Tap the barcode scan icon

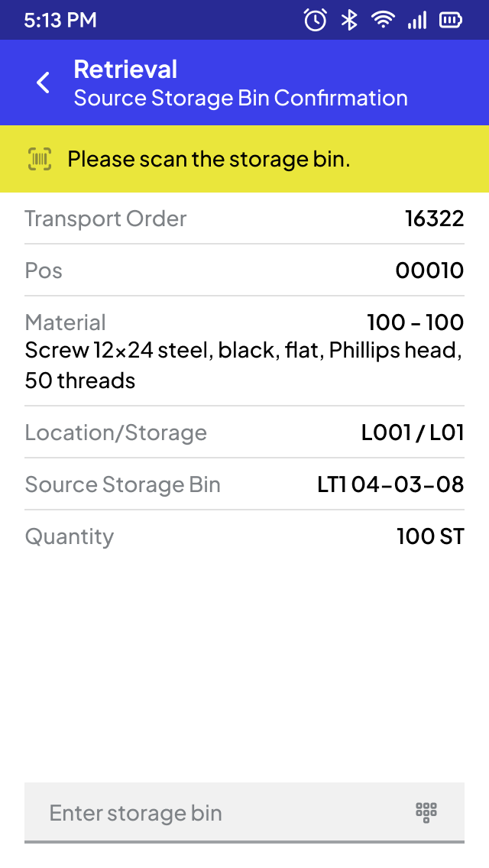point(40,159)
